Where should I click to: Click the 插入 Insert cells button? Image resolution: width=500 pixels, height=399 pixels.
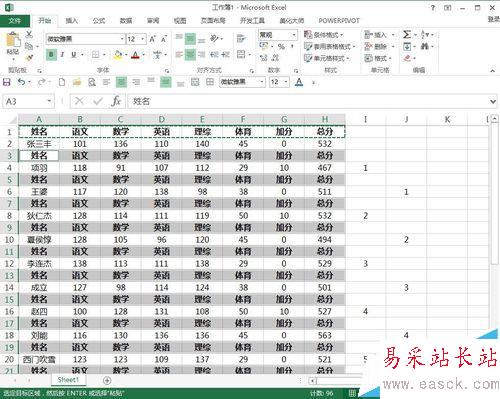point(379,35)
